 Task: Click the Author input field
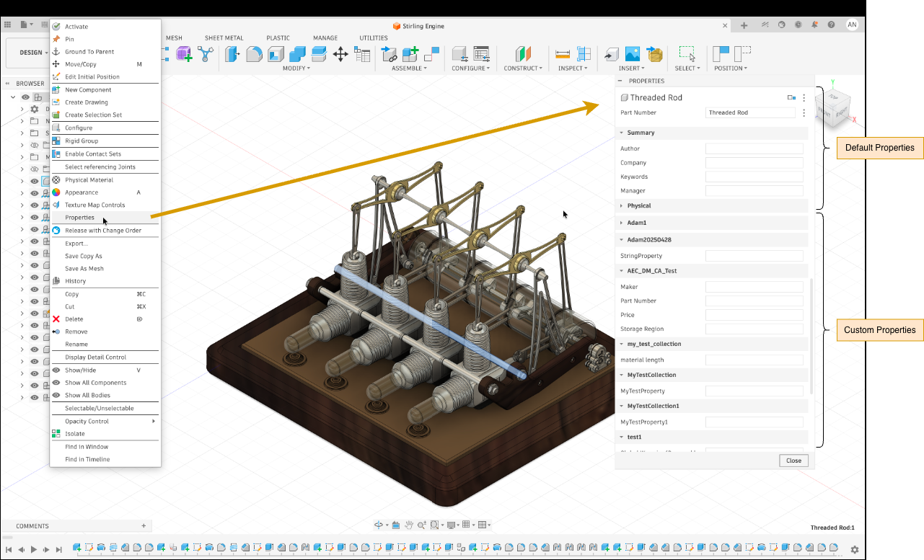click(x=754, y=148)
